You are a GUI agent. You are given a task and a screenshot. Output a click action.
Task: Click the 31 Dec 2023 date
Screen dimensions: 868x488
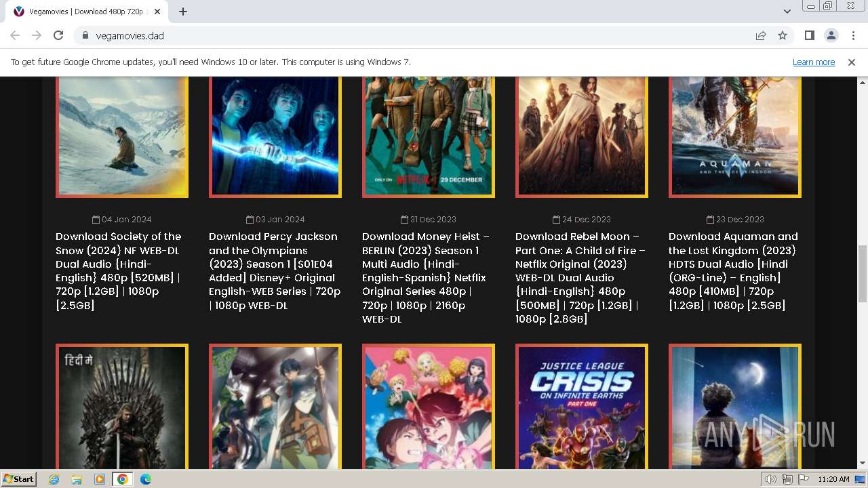click(429, 220)
